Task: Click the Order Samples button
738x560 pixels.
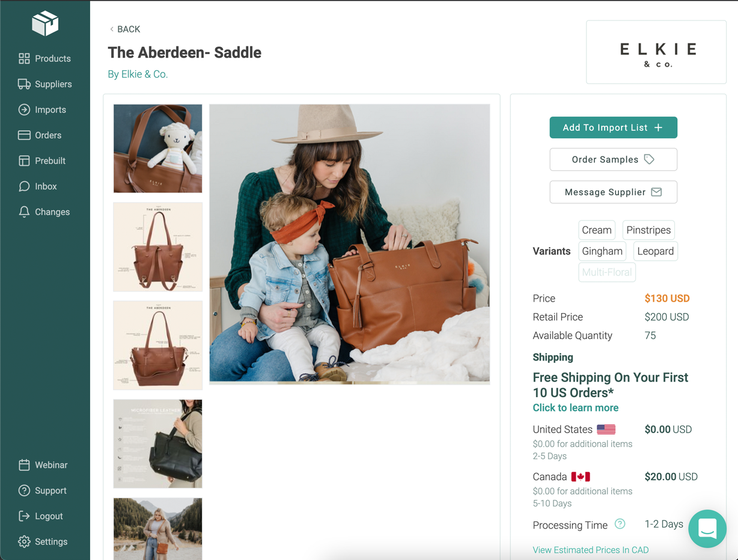Action: click(x=613, y=159)
